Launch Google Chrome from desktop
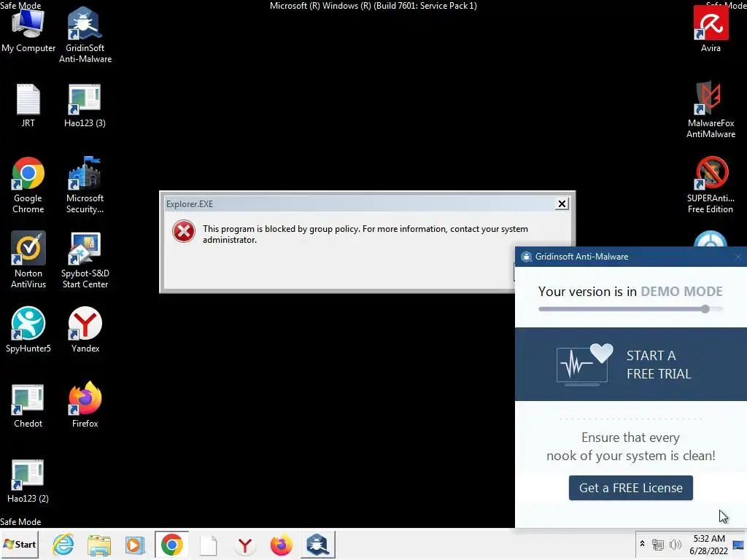This screenshot has height=560, width=747. pyautogui.click(x=28, y=184)
